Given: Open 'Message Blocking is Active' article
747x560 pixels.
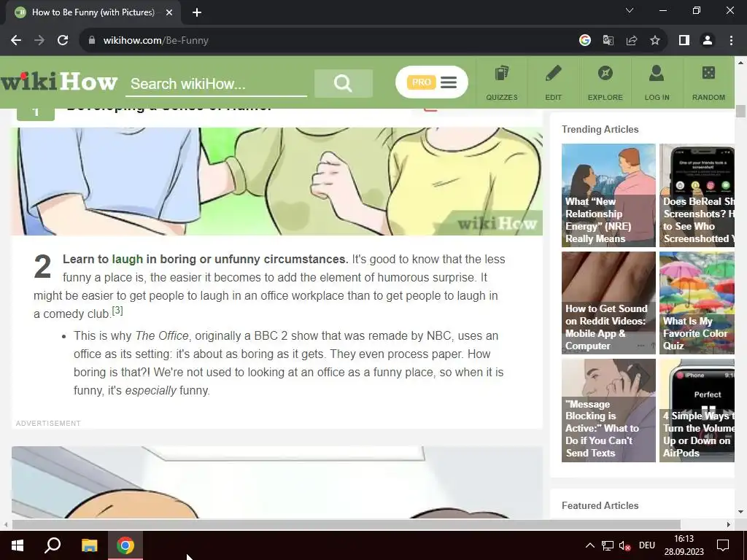Looking at the screenshot, I should point(608,411).
